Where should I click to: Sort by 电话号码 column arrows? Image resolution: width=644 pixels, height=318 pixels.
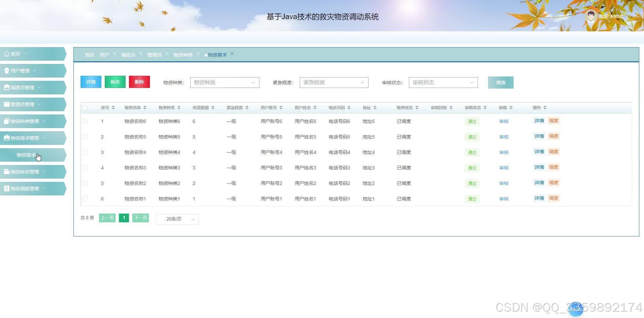pyautogui.click(x=349, y=107)
